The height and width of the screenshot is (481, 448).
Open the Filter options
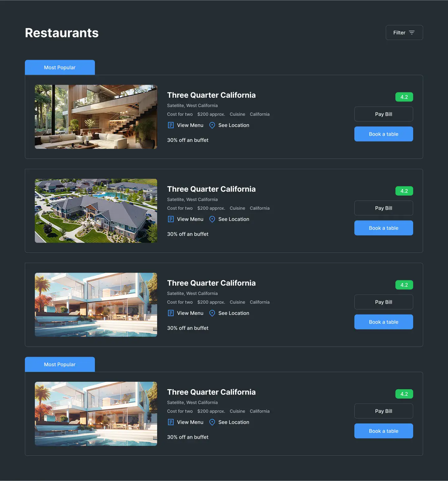(404, 32)
